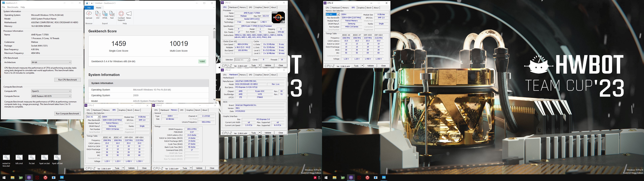Click the green Valid badge
This screenshot has width=644, height=181.
coord(202,61)
